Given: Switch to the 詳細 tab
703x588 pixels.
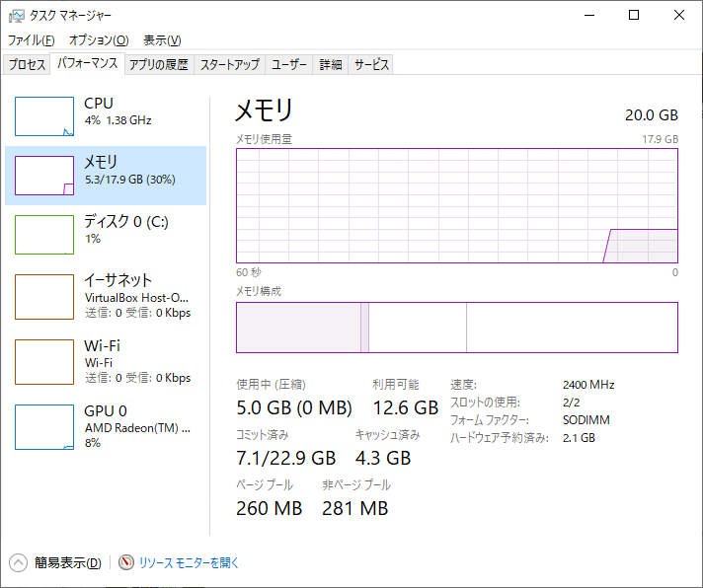Looking at the screenshot, I should 331,64.
